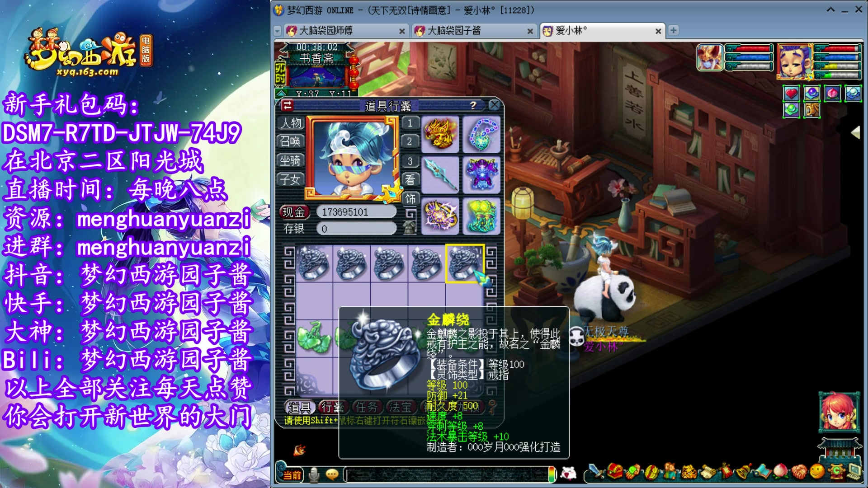868x488 pixels.
Task: Click the computer system settings icon
Action: [x=854, y=472]
